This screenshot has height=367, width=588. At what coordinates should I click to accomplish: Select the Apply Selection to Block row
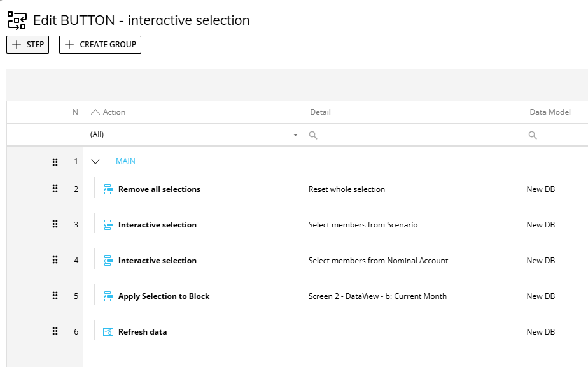point(164,296)
